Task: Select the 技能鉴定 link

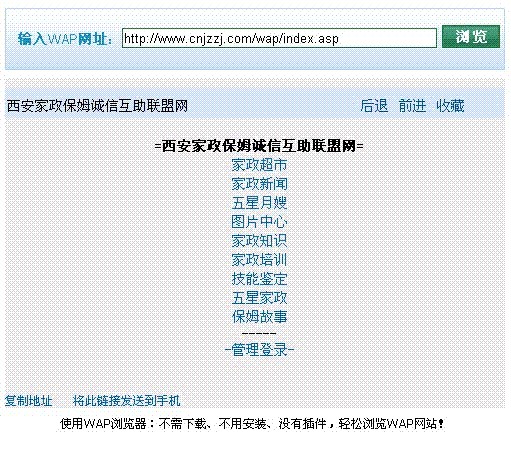Action: [259, 279]
